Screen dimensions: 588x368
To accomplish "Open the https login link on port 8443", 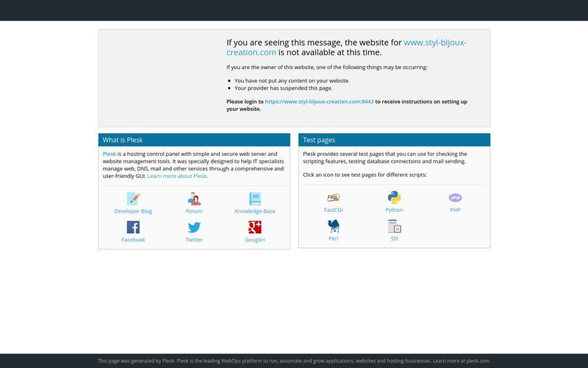I will coord(319,102).
